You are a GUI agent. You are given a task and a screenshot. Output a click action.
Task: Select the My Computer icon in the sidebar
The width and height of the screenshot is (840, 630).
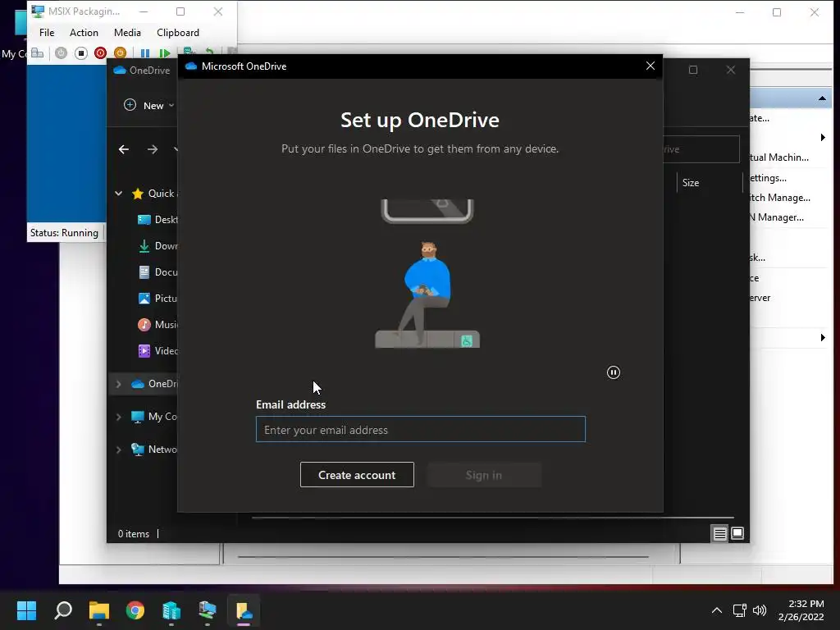point(138,417)
